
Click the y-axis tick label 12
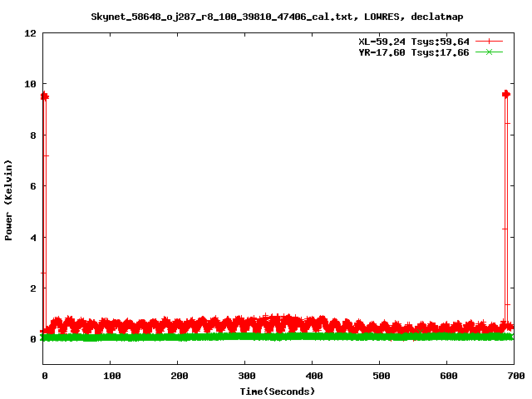tap(30, 33)
